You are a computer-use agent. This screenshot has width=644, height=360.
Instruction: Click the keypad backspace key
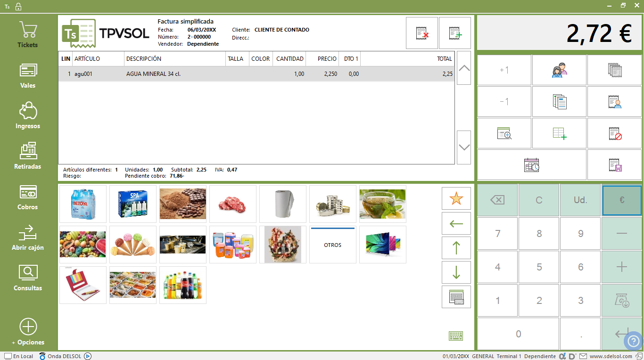(x=497, y=200)
